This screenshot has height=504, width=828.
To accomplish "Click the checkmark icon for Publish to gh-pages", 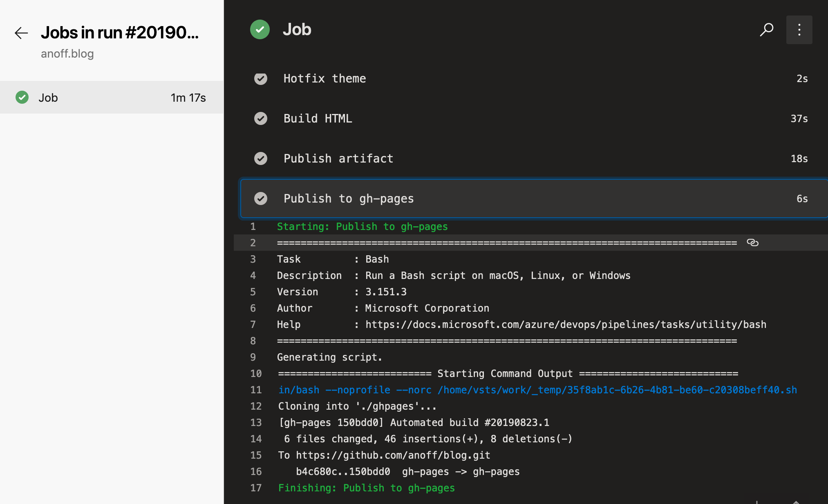I will [x=261, y=198].
